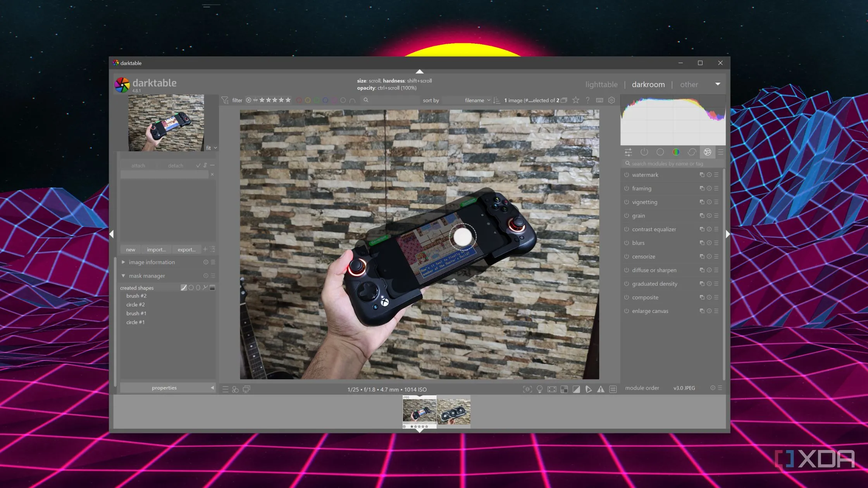
Task: Collapse the left side panel arrow
Action: pos(112,234)
